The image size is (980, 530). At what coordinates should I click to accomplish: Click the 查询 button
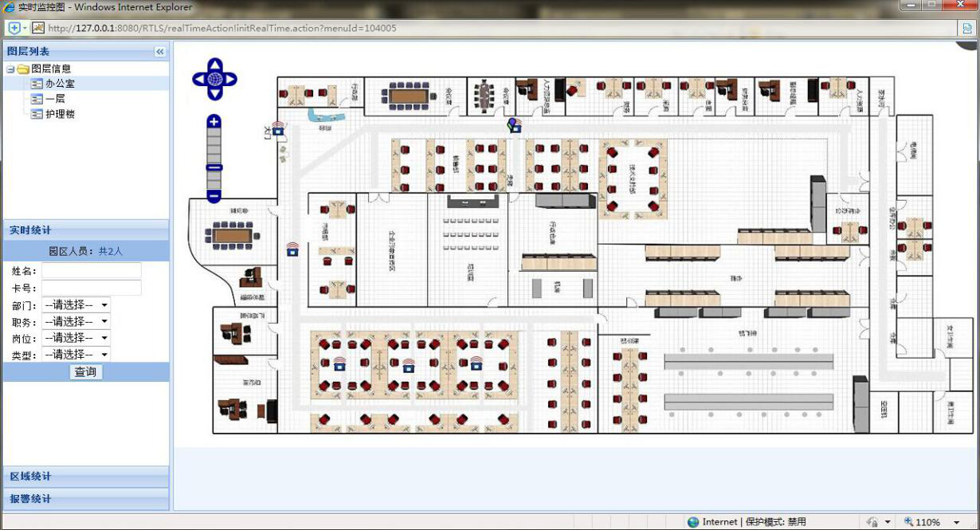[x=85, y=372]
